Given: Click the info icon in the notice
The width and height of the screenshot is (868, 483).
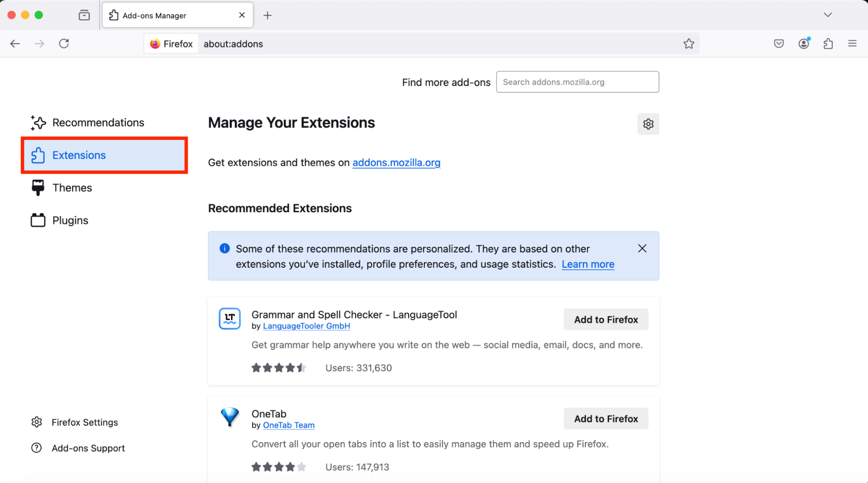Looking at the screenshot, I should point(224,248).
